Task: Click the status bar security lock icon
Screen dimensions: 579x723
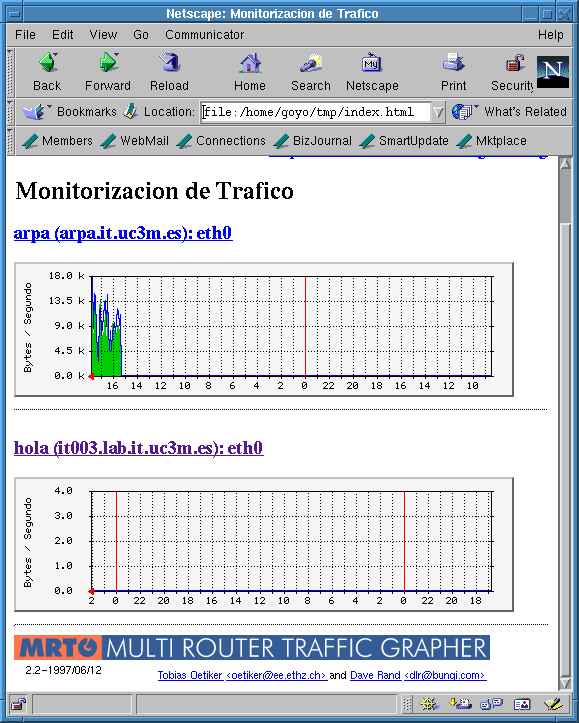Action: (19, 704)
